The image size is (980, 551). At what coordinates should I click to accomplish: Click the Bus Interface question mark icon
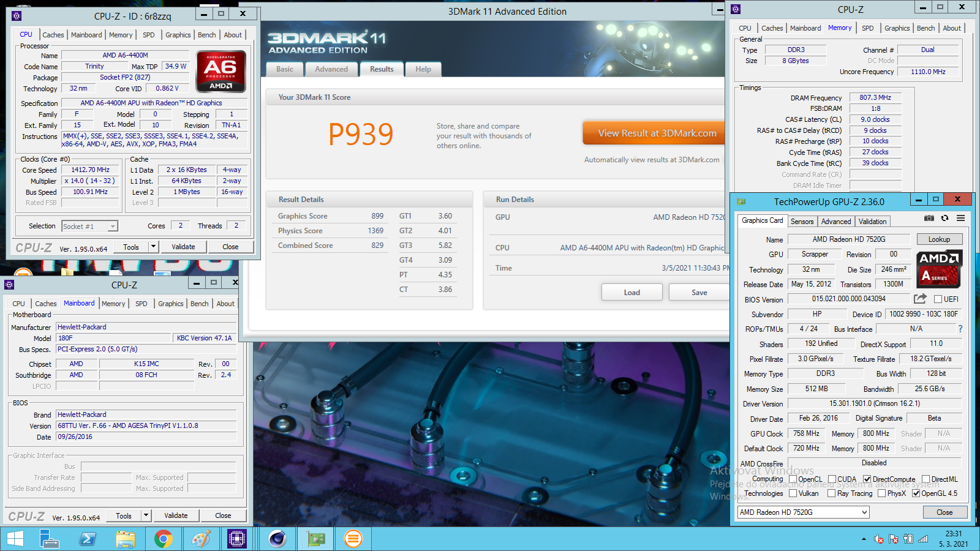[x=960, y=329]
